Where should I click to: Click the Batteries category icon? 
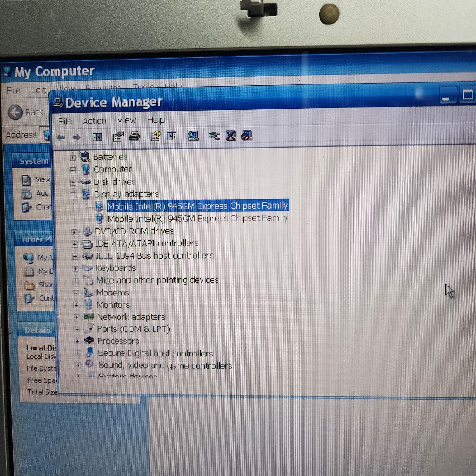85,156
